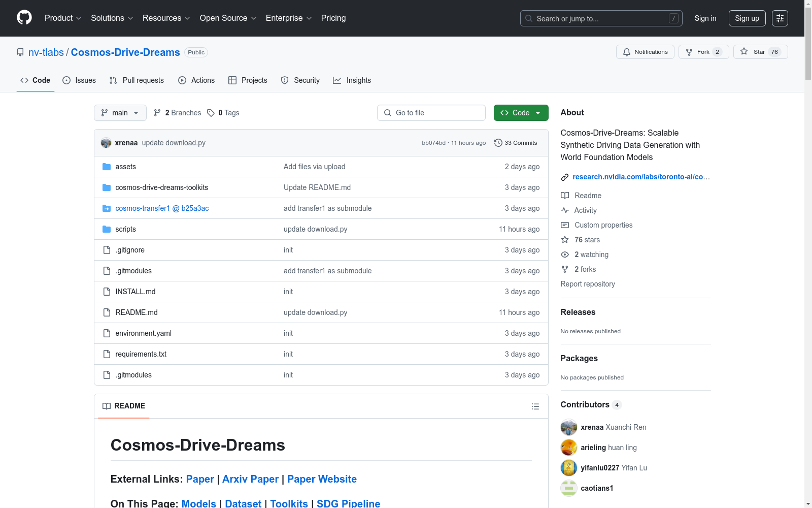Click the cosmos-transfer1 submodule folder icon
Image resolution: width=812 pixels, height=508 pixels.
click(x=107, y=208)
